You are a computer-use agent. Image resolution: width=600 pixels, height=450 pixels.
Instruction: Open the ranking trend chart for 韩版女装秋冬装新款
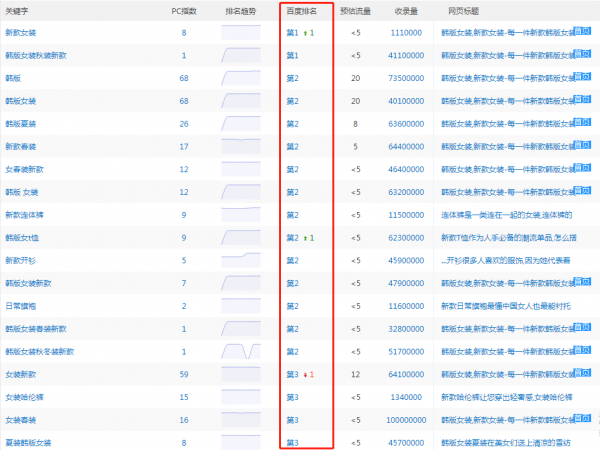tap(240, 351)
